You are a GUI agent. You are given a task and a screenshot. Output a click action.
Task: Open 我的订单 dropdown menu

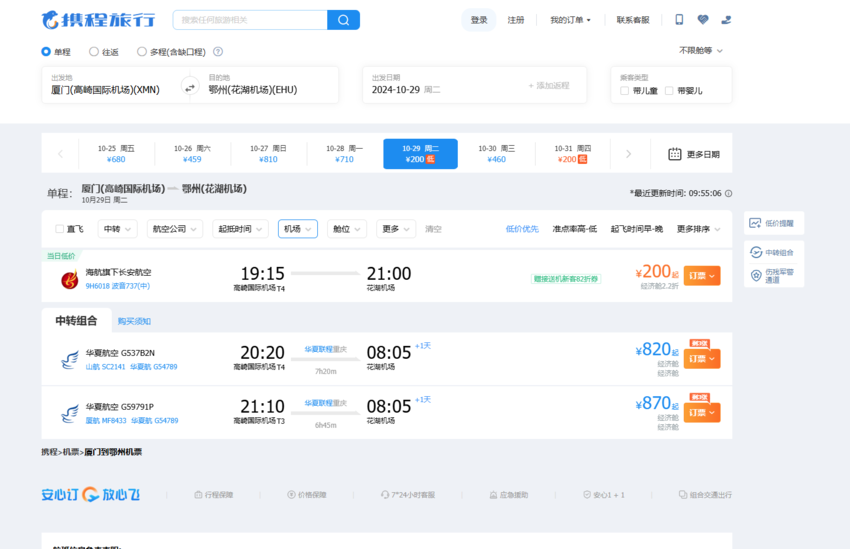(570, 20)
